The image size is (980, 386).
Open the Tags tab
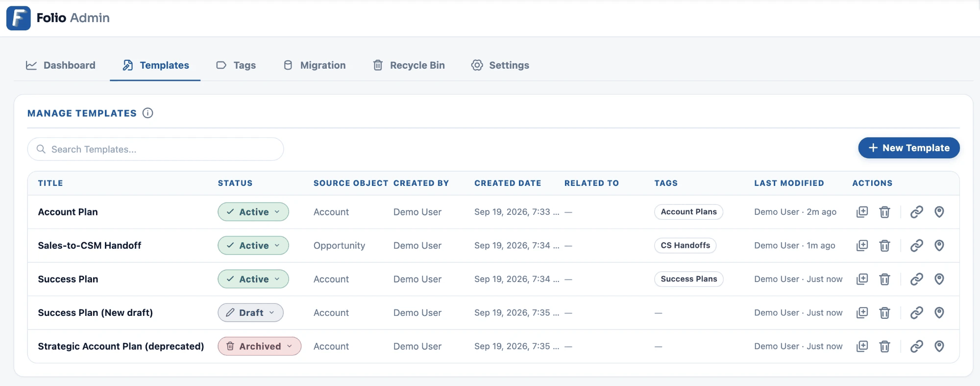coord(236,65)
